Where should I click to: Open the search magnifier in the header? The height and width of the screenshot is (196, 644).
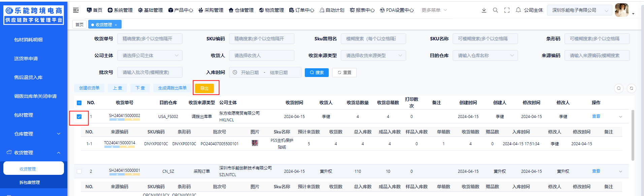(x=495, y=10)
